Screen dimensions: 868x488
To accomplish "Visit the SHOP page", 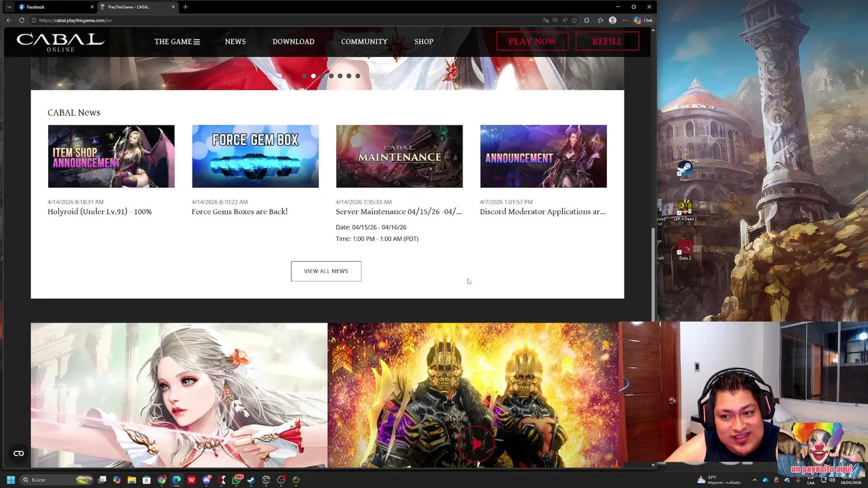I will point(424,42).
